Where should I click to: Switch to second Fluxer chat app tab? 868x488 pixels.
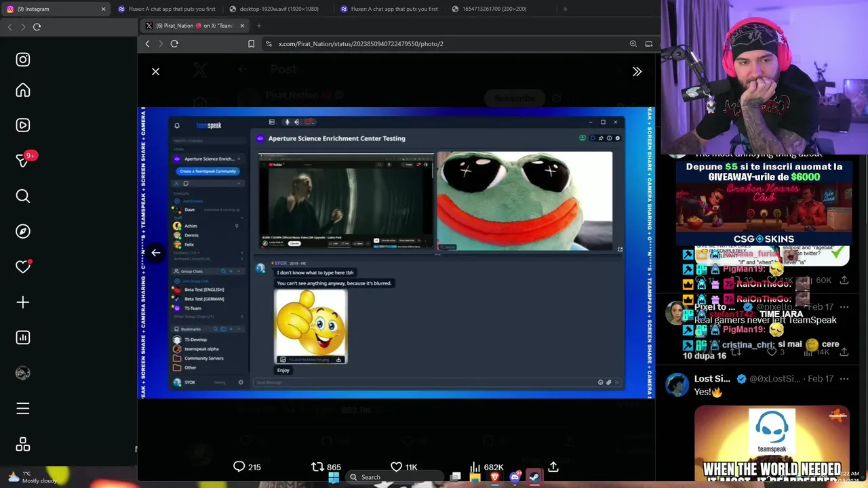point(389,9)
